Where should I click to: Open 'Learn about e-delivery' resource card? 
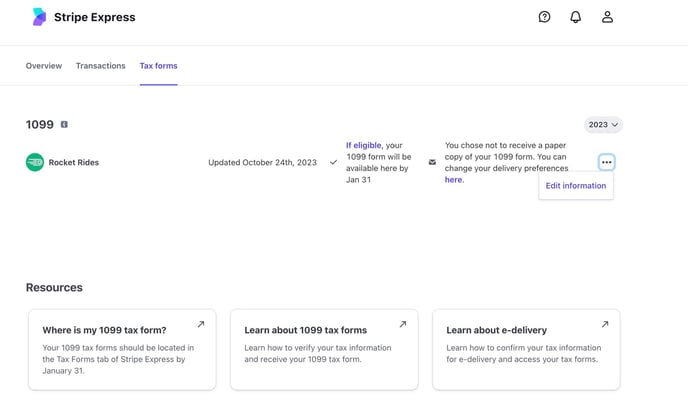526,349
